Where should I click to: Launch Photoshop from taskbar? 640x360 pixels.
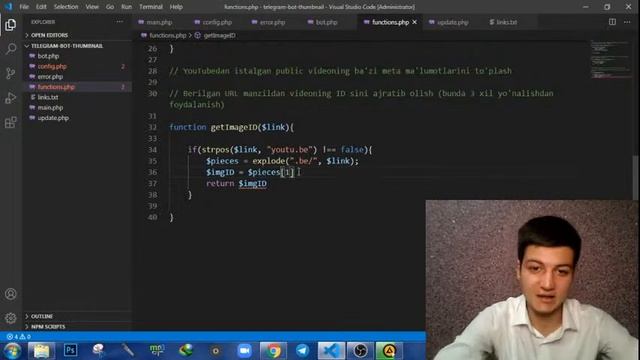point(70,350)
